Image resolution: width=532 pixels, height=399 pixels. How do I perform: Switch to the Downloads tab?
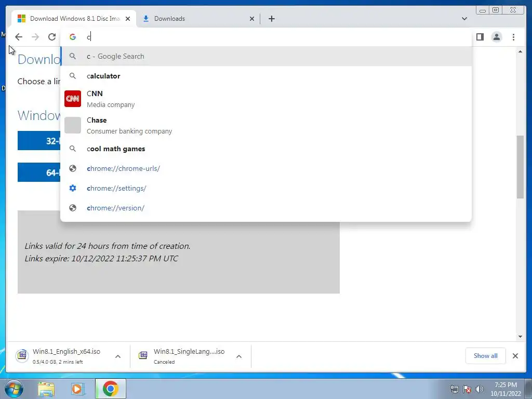[198, 19]
